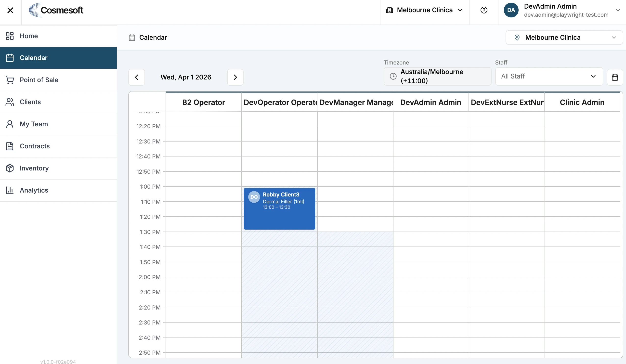Click the Clients people icon

pyautogui.click(x=10, y=102)
